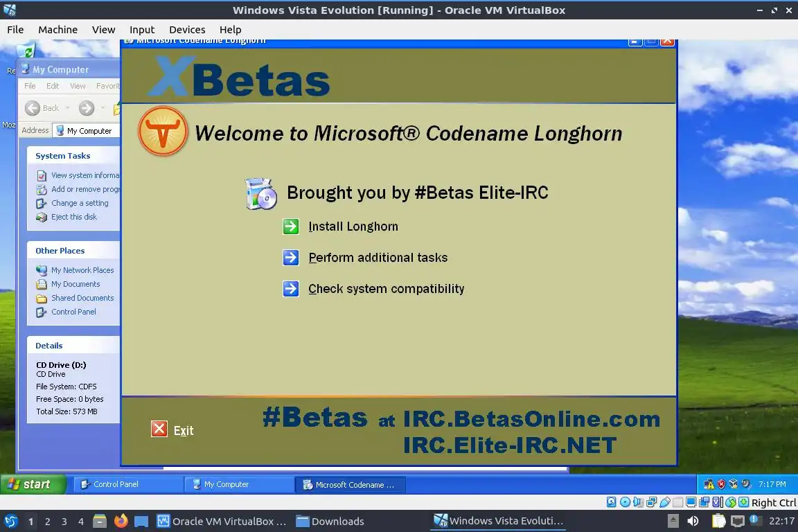Open My Documents link in Other Places
The width and height of the screenshot is (798, 532).
pyautogui.click(x=68, y=284)
